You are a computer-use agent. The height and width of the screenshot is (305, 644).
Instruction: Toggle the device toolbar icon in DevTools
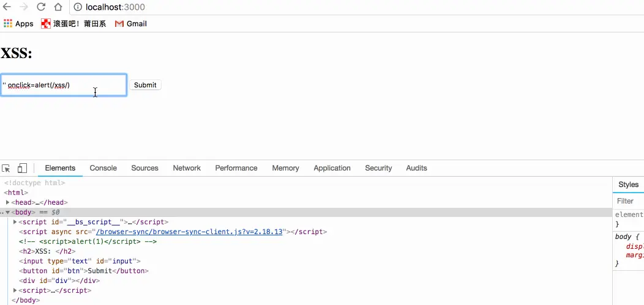click(22, 169)
